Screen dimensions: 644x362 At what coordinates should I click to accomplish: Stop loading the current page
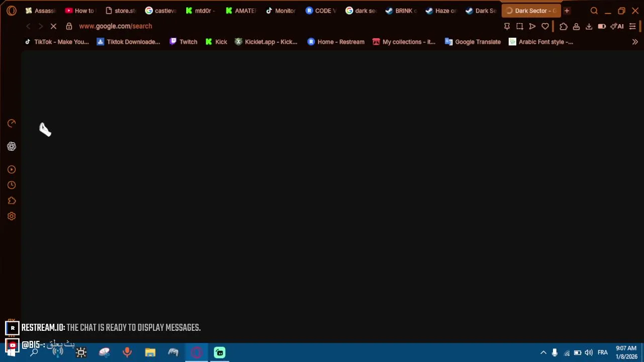tap(53, 26)
